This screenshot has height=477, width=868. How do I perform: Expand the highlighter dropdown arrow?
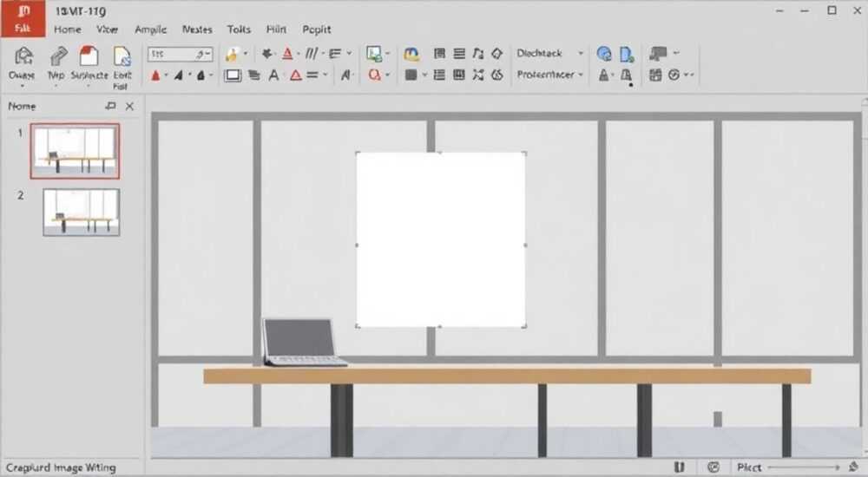[x=246, y=54]
